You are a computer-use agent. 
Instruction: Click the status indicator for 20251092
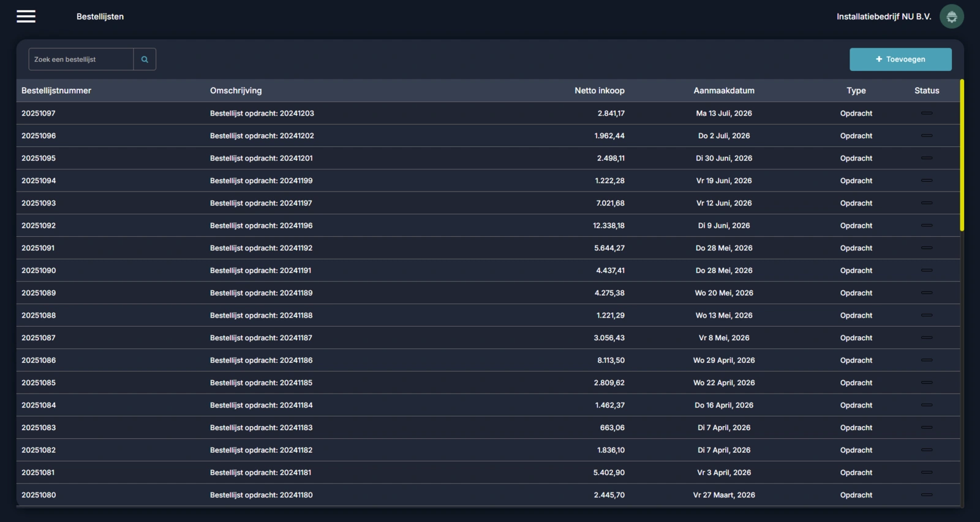click(x=927, y=225)
